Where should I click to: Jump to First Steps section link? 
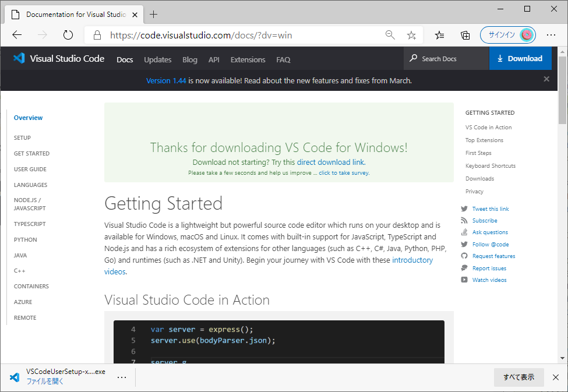tap(478, 153)
